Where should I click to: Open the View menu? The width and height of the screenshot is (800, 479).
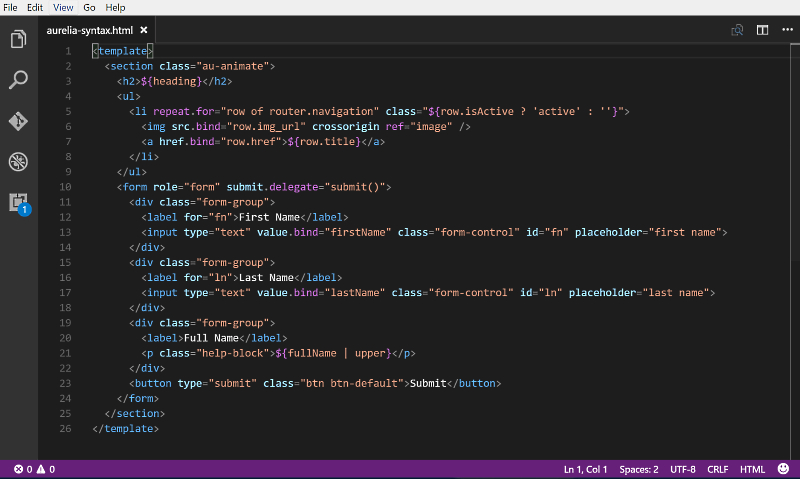63,7
